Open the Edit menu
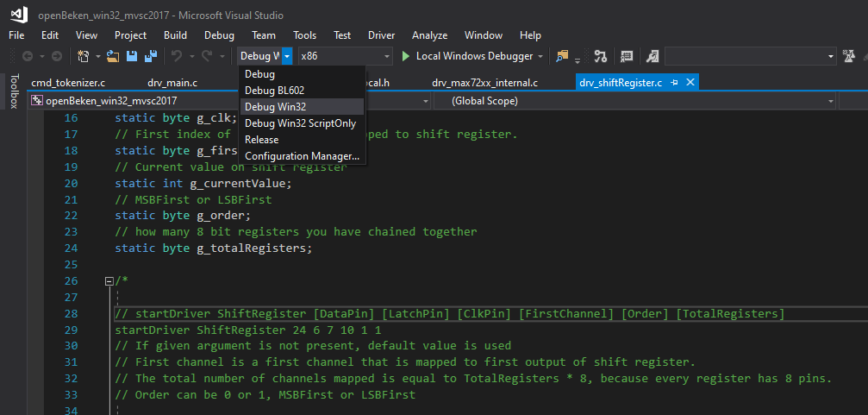868x415 pixels. click(50, 35)
